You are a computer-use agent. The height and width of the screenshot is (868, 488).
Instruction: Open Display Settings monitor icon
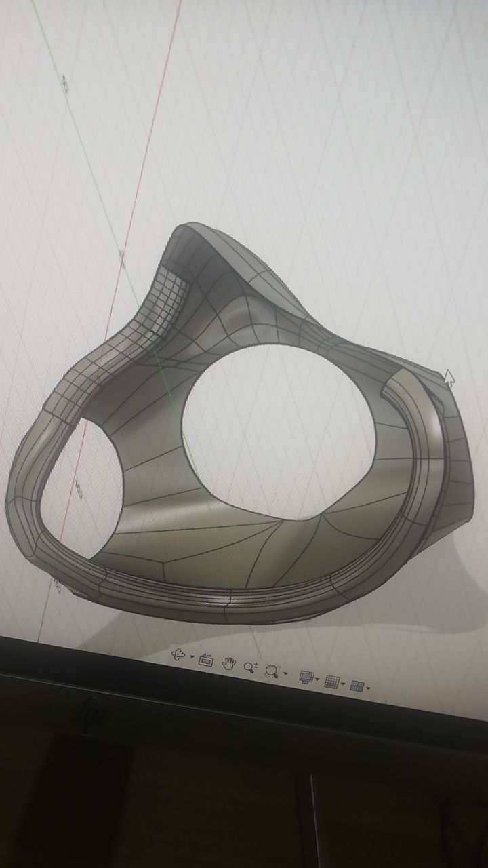[x=306, y=677]
